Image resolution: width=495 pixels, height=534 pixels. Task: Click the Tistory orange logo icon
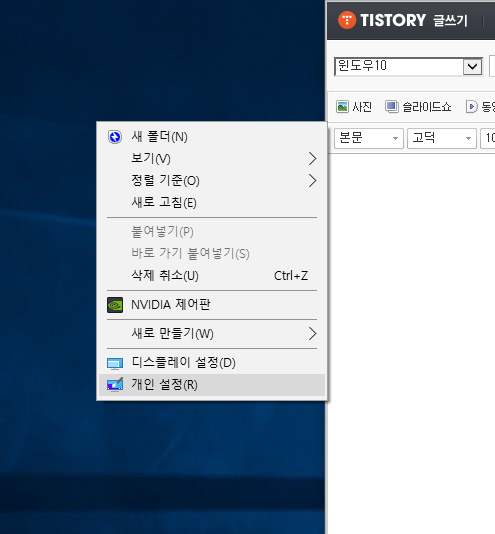(x=347, y=20)
